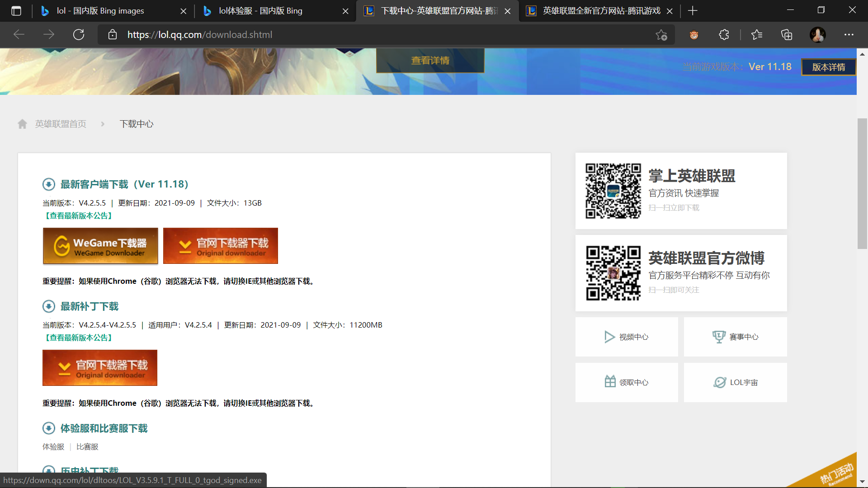Click 最新客户端下载 (Ver 11.18) heading

pos(124,184)
